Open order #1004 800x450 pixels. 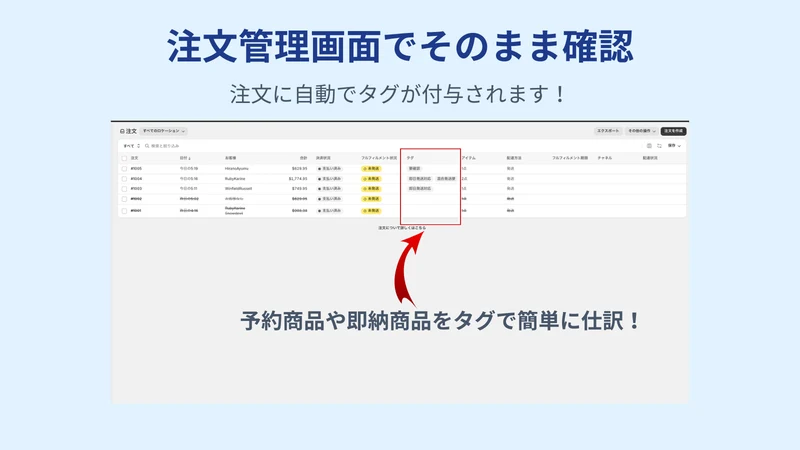[136, 179]
